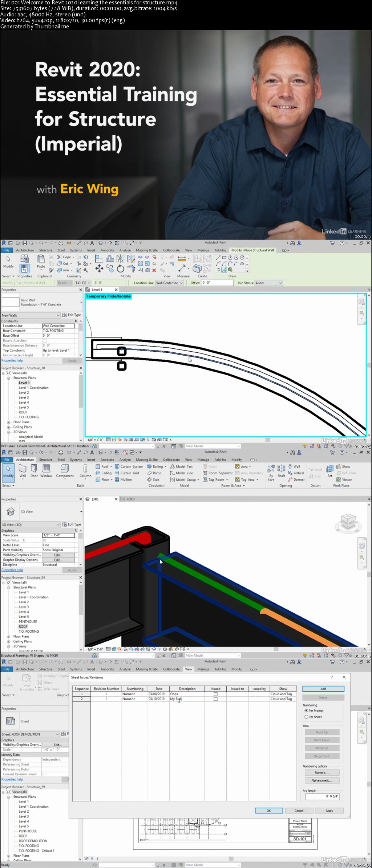Select T.O. FOOTING - Callout 1 in the browser

point(37,851)
